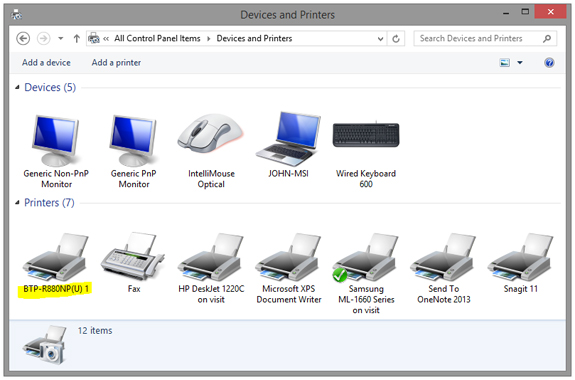Screen dimensions: 575x380
Task: Click Add a printer
Action: click(x=116, y=63)
